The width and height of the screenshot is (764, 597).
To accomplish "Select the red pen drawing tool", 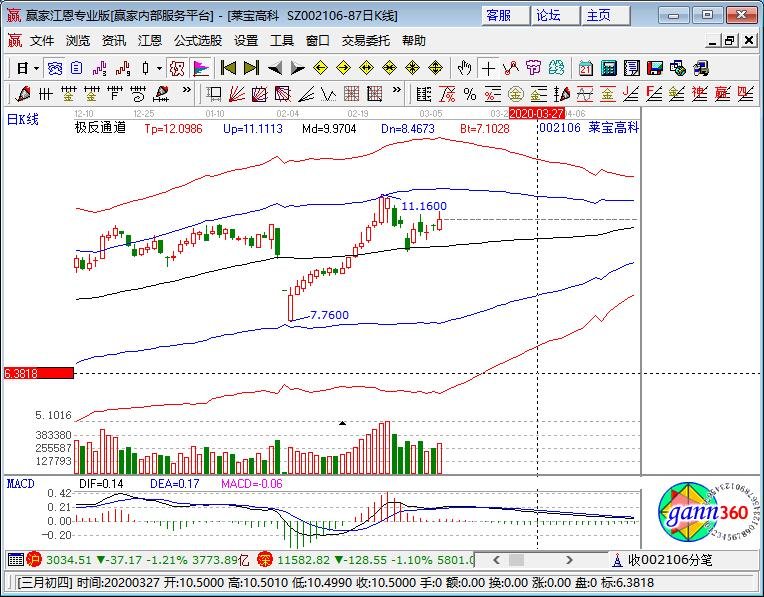I will [x=22, y=94].
